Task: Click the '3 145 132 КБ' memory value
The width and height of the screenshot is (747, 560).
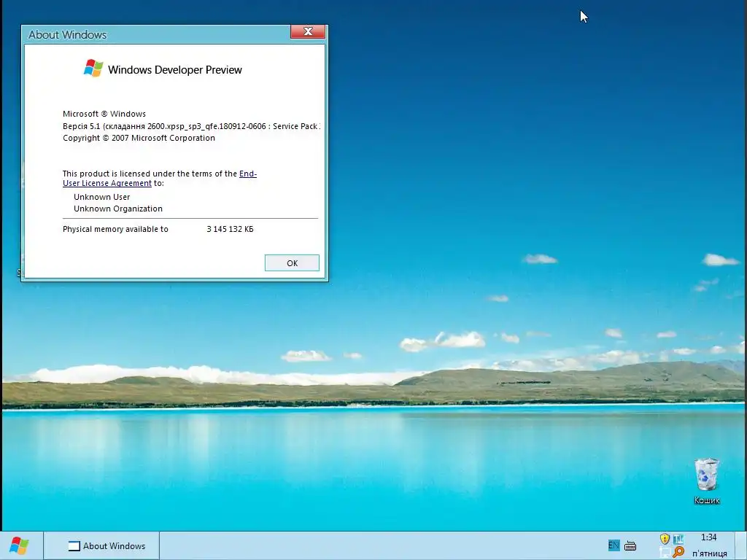Action: pyautogui.click(x=230, y=229)
